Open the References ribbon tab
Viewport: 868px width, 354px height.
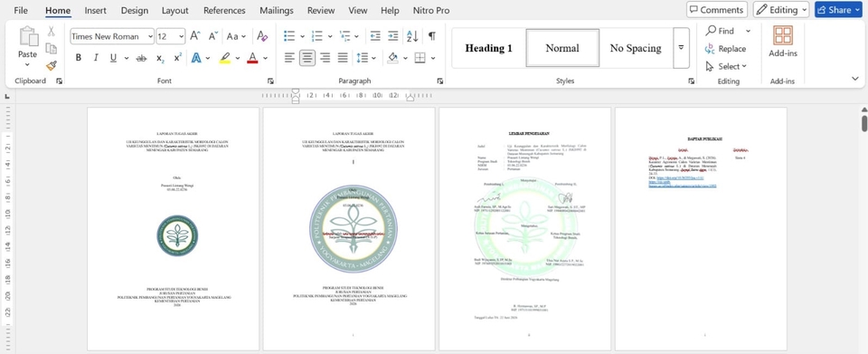coord(224,10)
